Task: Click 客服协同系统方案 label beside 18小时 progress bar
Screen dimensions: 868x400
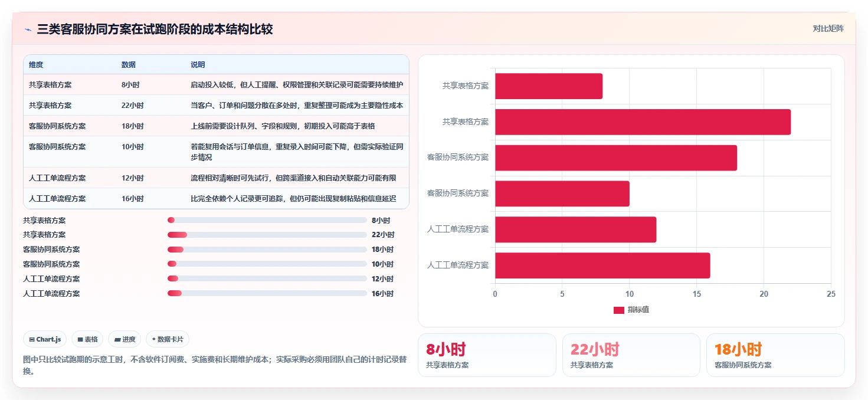Action: coord(51,250)
